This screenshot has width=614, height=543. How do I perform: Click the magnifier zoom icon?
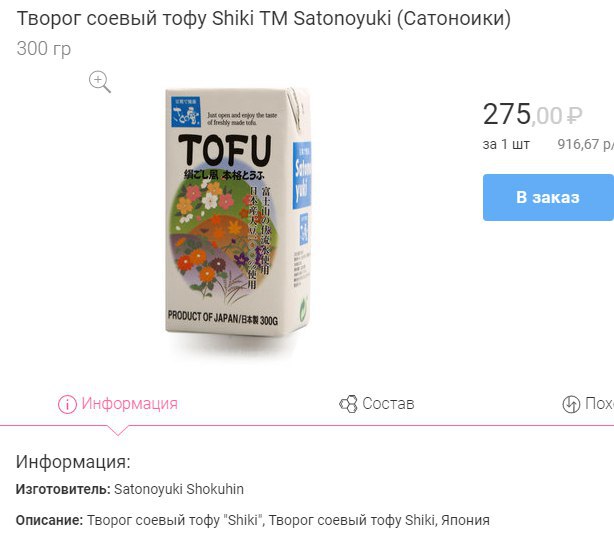(x=100, y=82)
